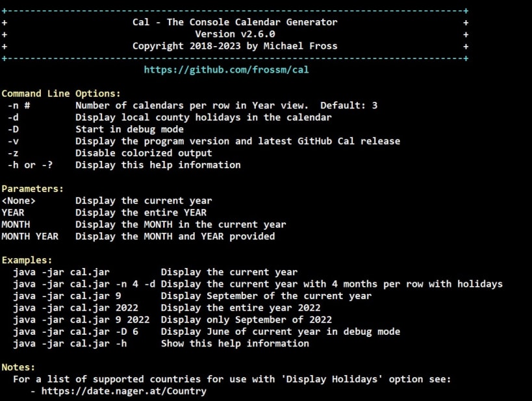Click the 'Version v2.6.0' text
The height and width of the screenshot is (401, 532).
235,34
